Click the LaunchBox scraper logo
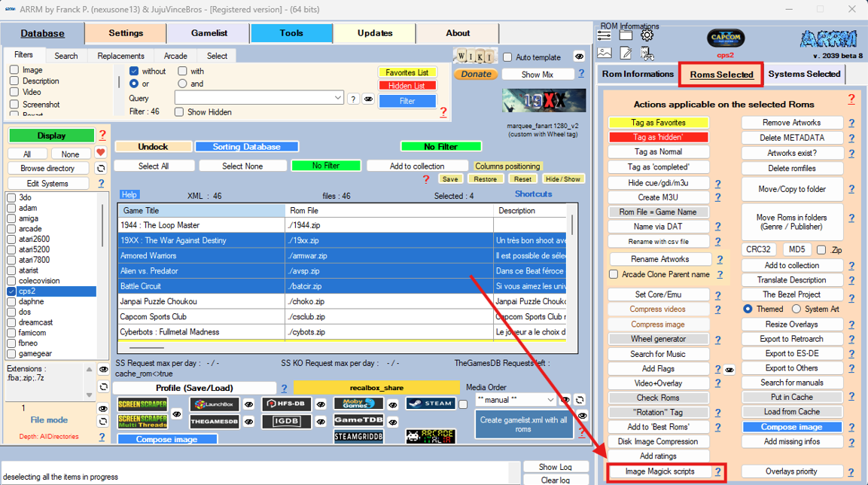 [214, 404]
